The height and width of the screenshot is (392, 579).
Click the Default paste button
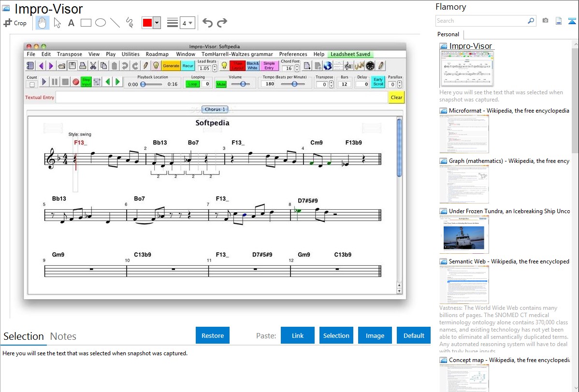tap(414, 335)
